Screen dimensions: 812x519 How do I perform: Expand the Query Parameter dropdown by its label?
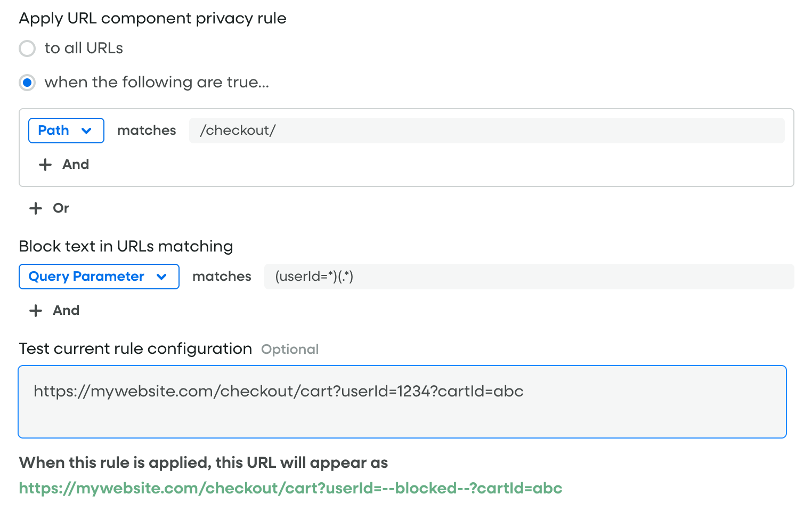[x=86, y=277]
